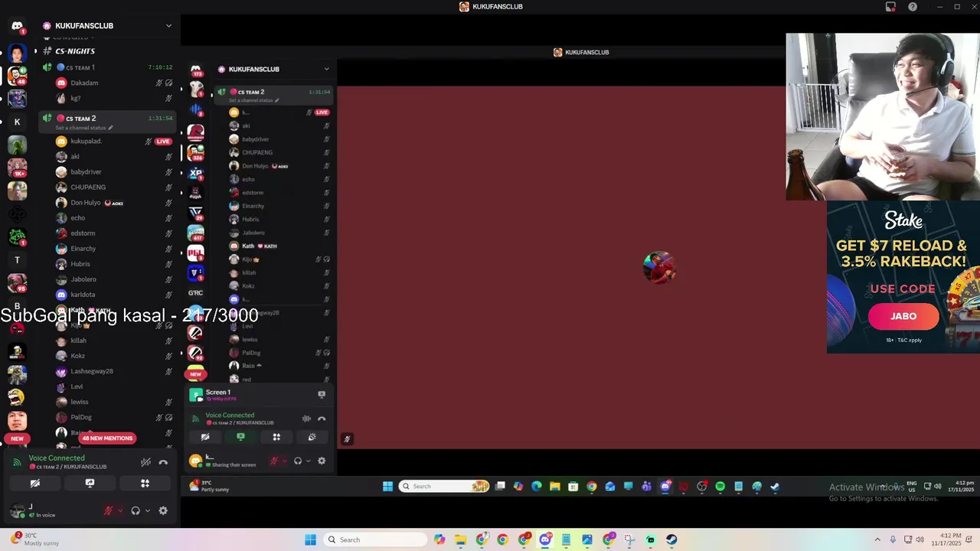Open the letter K server in the outer server list

point(17,122)
